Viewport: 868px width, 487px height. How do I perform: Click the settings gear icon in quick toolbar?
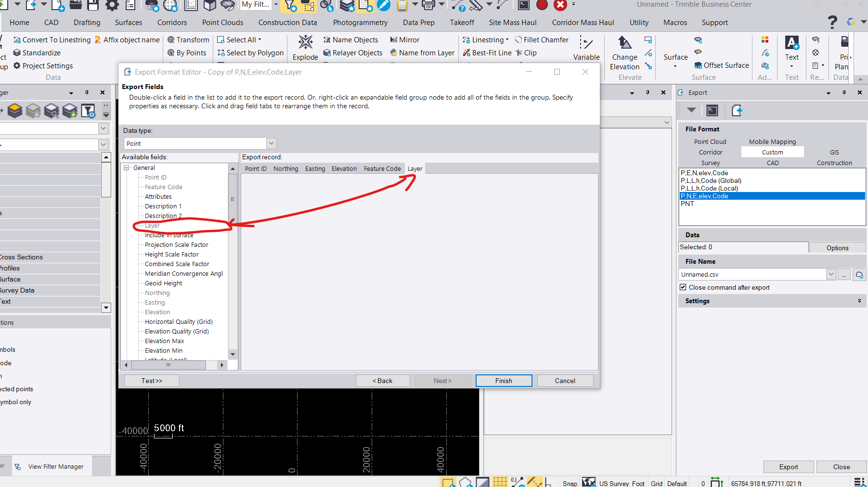[112, 5]
